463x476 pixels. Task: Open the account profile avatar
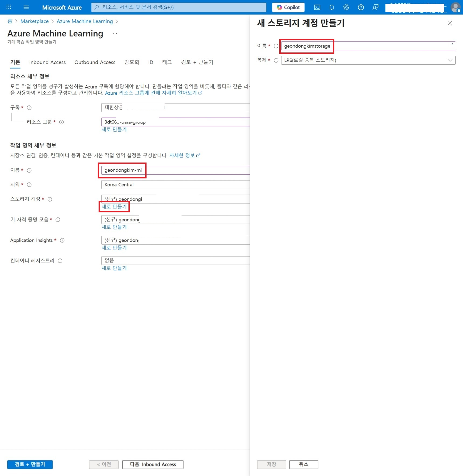click(x=455, y=7)
